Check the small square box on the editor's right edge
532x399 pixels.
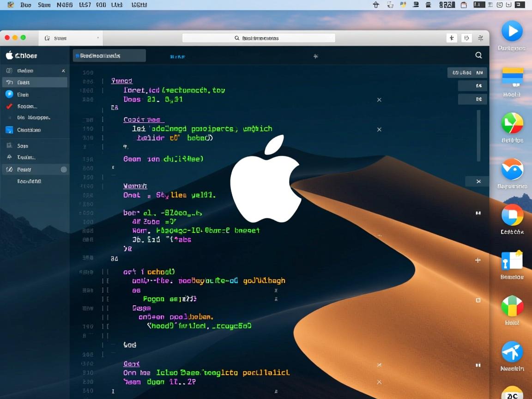click(x=478, y=300)
